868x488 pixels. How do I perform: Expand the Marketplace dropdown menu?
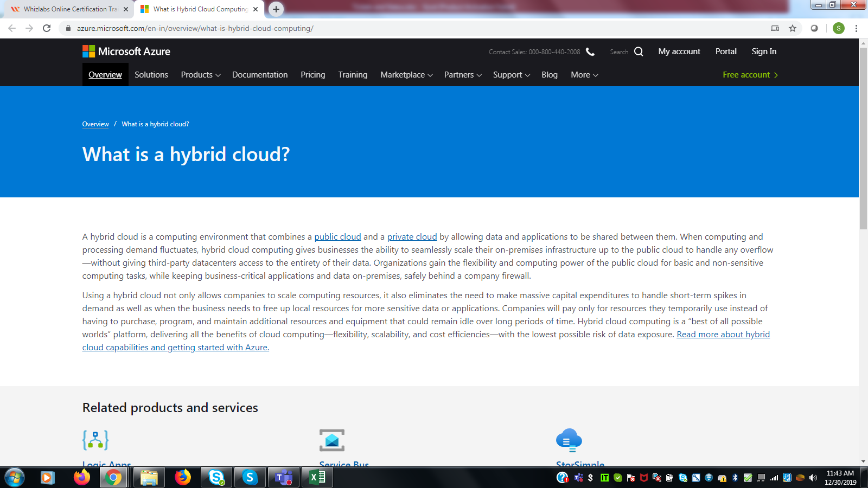pos(406,75)
